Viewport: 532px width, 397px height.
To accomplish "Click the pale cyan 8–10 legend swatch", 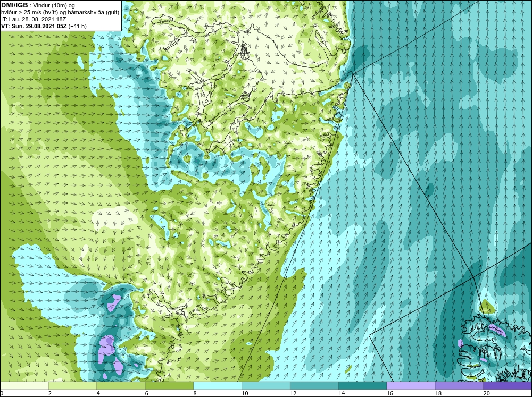I will coord(218,385).
